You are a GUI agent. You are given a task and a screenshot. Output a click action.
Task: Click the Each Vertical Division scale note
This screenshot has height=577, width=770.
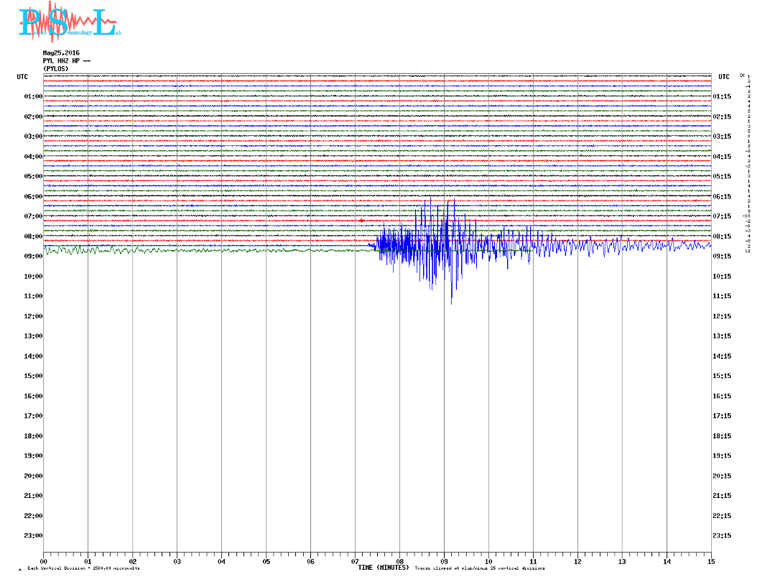pyautogui.click(x=83, y=569)
